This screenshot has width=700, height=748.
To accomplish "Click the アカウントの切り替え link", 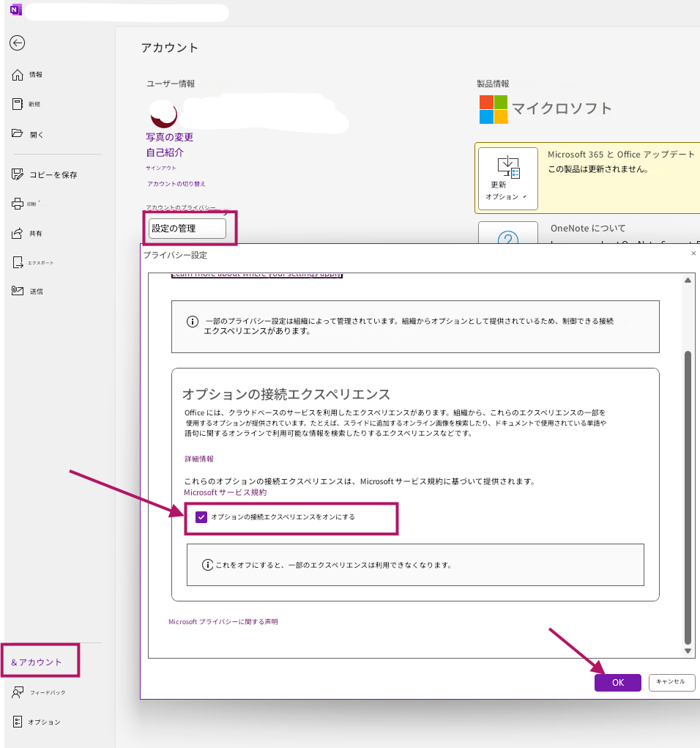I will click(176, 184).
